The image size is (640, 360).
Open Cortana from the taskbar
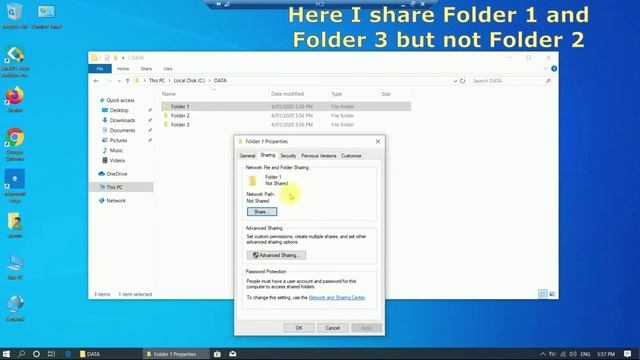[36, 354]
